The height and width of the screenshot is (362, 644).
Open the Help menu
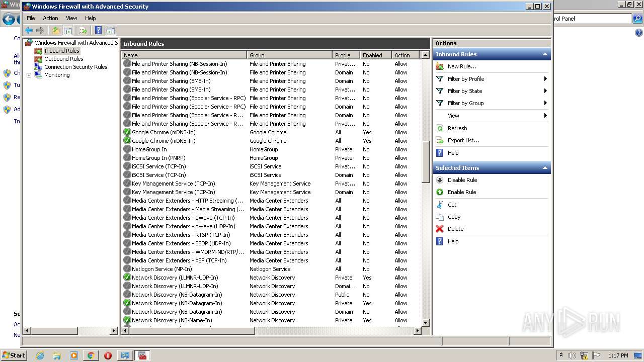pyautogui.click(x=90, y=18)
